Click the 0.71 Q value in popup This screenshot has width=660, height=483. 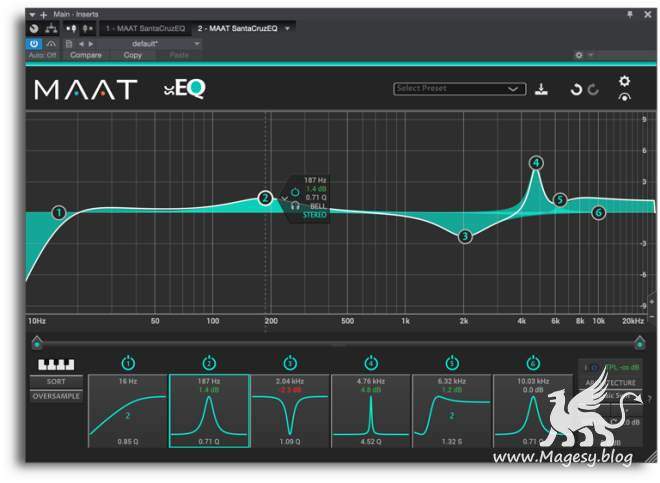click(x=316, y=197)
